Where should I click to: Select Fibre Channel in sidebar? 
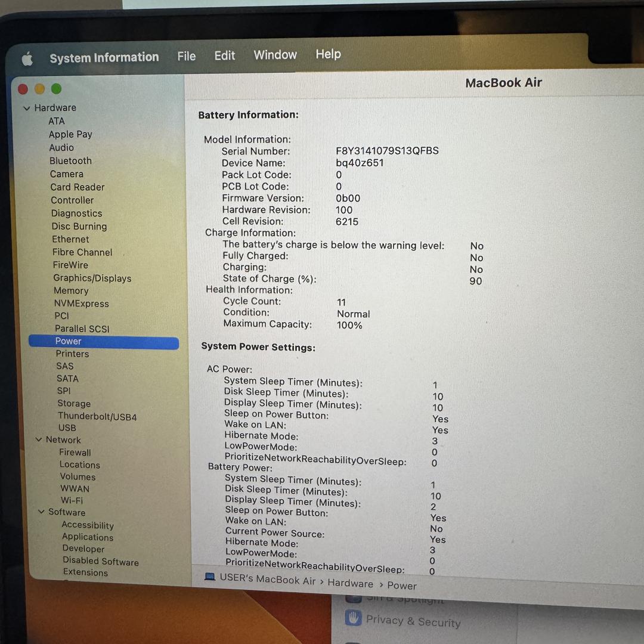pyautogui.click(x=82, y=252)
